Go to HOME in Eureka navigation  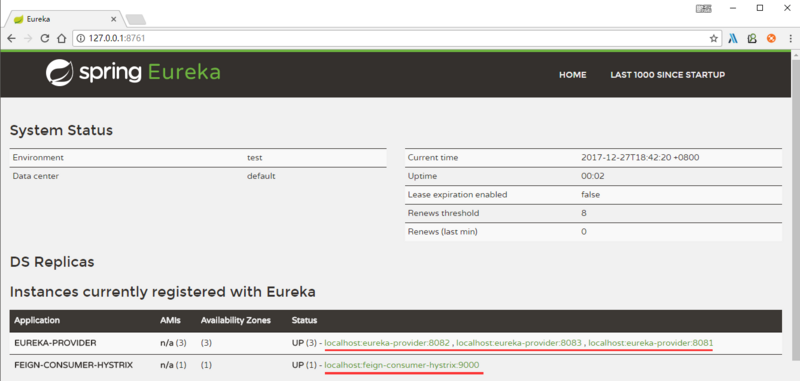(x=572, y=74)
